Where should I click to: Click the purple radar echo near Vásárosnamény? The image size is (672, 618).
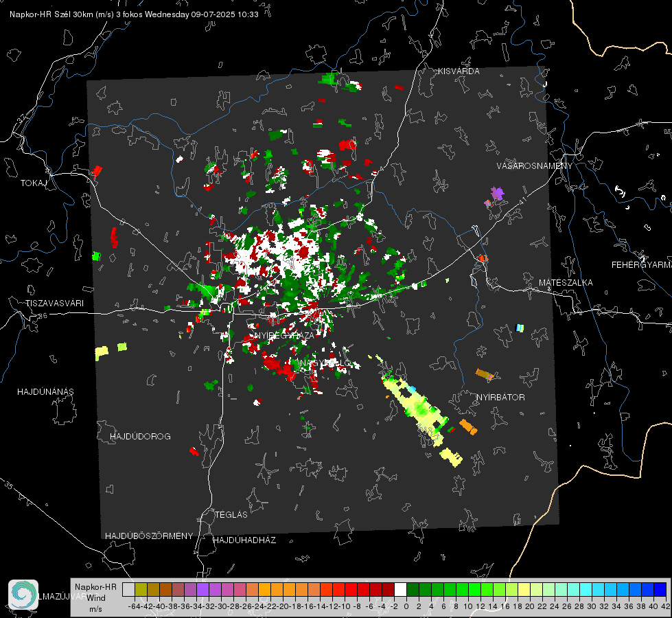pos(496,194)
